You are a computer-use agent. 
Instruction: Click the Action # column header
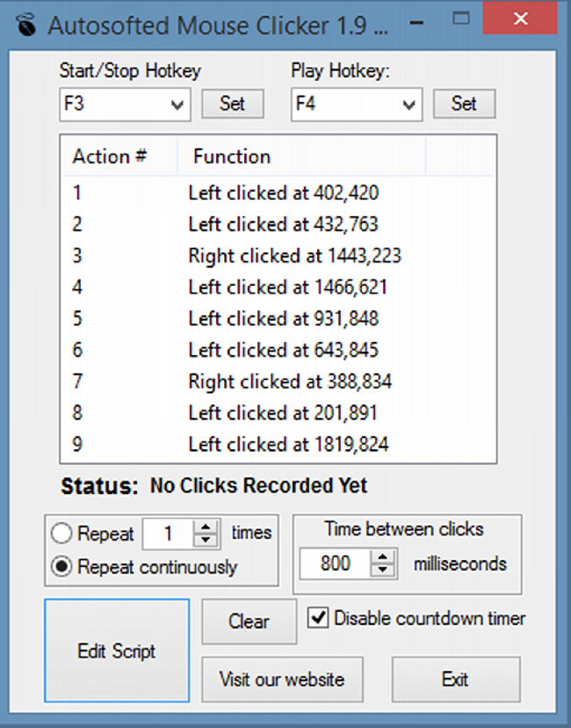(x=119, y=157)
